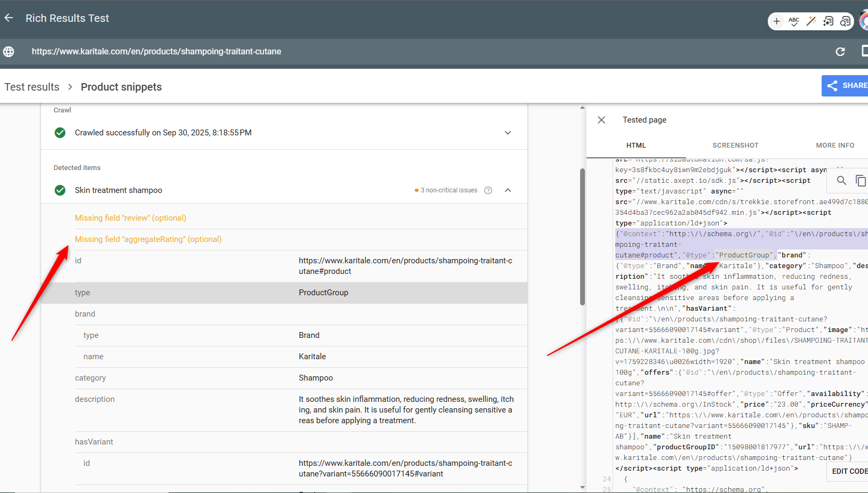Click line number 24 in the code gutter
The image size is (868, 493).
606,479
